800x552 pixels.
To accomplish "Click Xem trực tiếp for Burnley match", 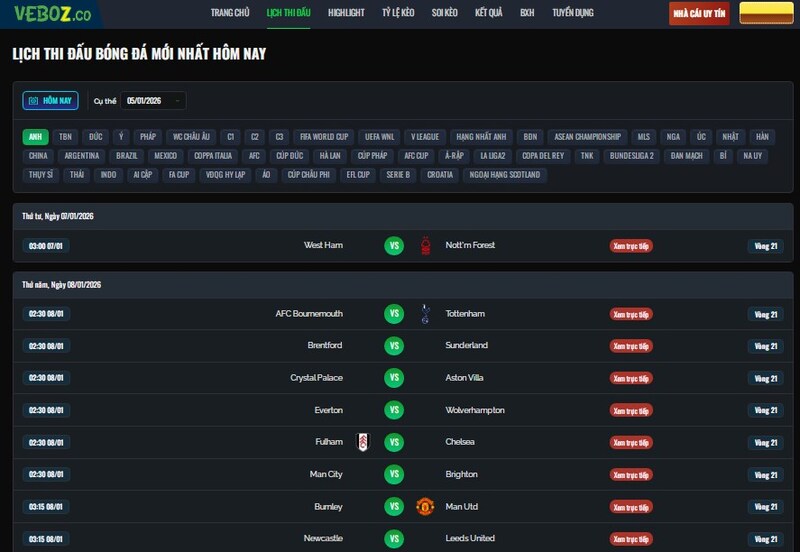I will pos(631,507).
